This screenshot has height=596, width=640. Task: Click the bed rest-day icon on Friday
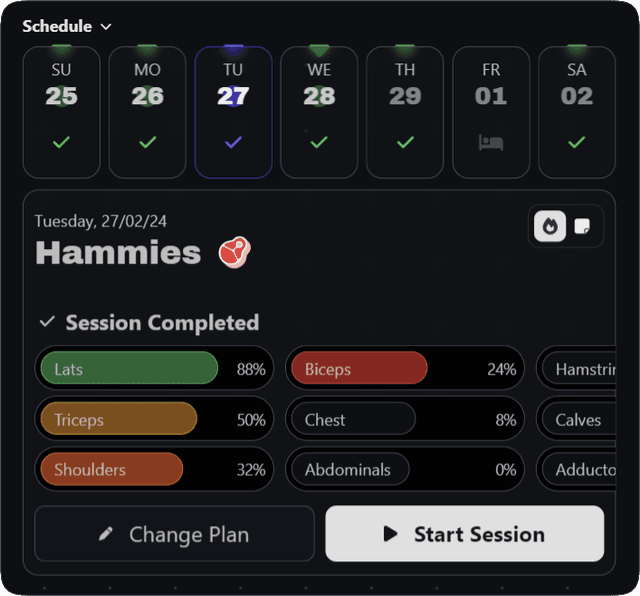point(491,142)
